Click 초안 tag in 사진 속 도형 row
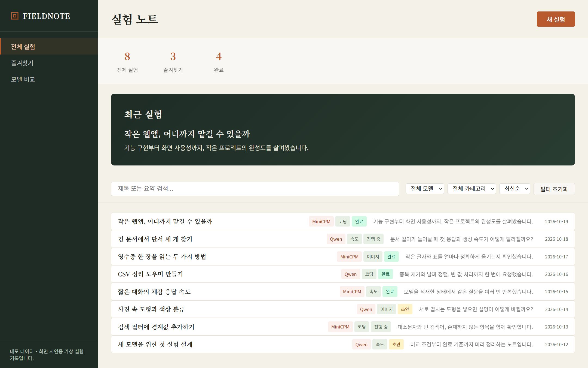Image resolution: width=588 pixels, height=368 pixels. [405, 309]
